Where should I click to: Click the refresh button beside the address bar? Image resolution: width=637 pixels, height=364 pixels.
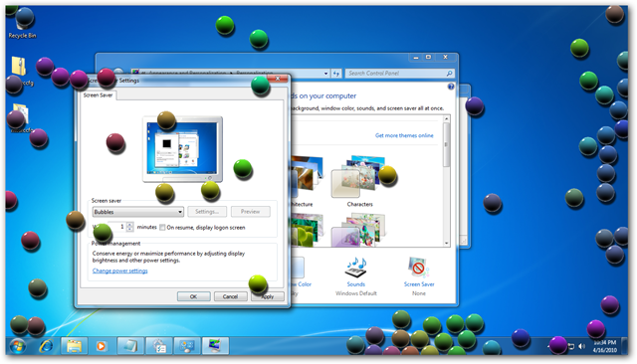336,74
